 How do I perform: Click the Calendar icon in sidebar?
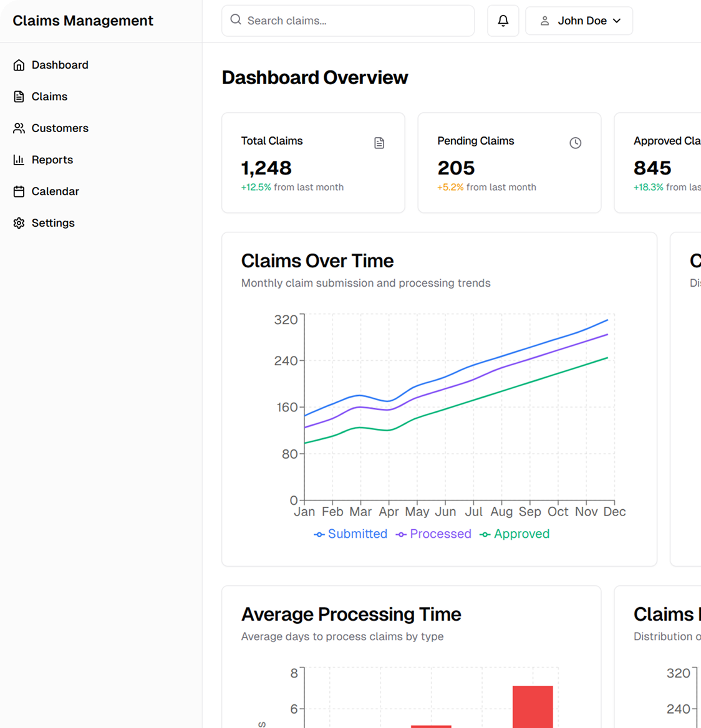point(19,191)
